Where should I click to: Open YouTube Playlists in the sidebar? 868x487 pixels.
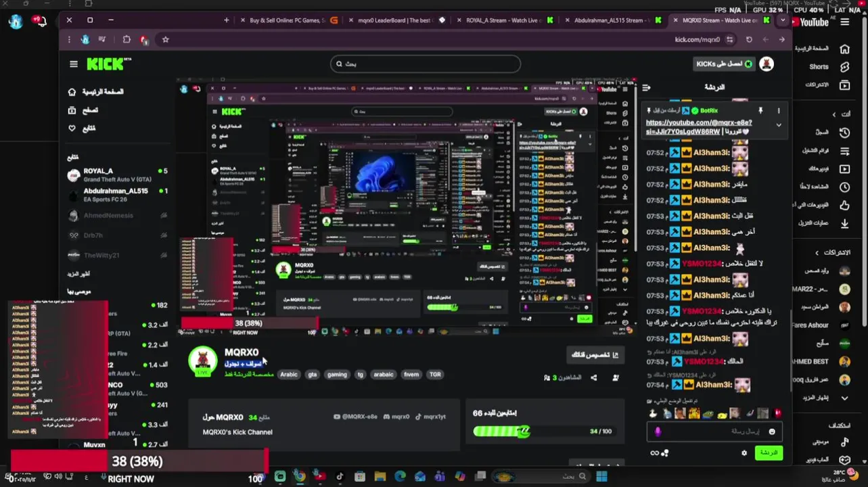tap(844, 151)
